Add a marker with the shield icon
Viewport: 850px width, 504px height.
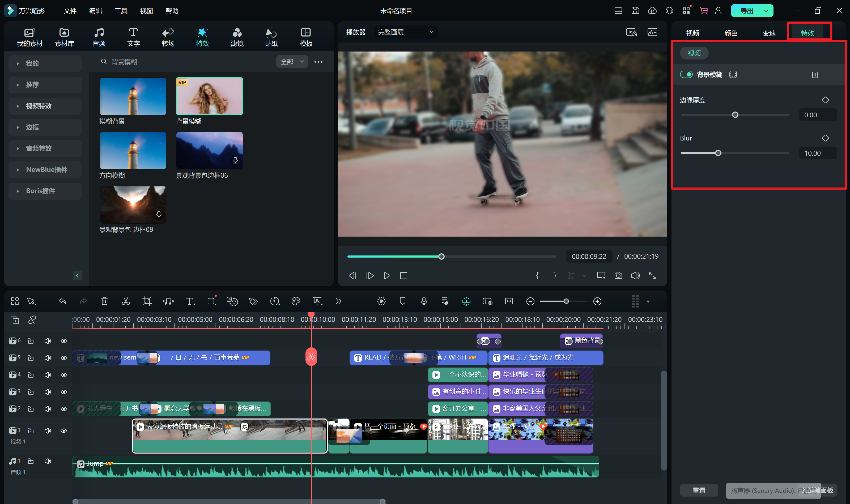[x=403, y=301]
